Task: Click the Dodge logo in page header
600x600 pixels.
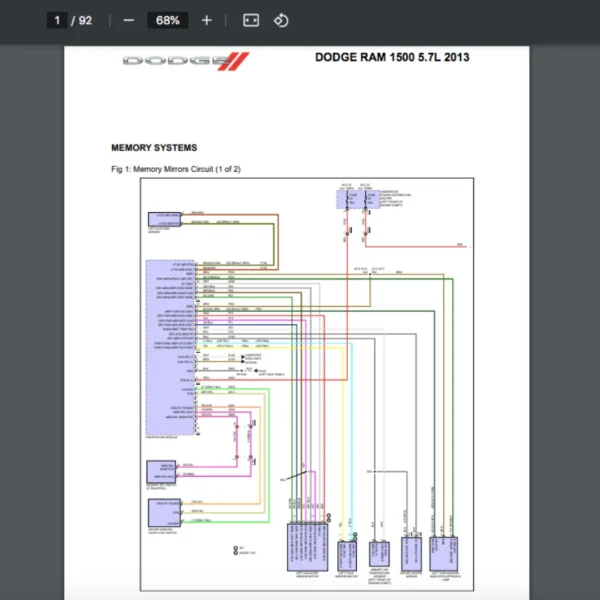Action: point(184,61)
